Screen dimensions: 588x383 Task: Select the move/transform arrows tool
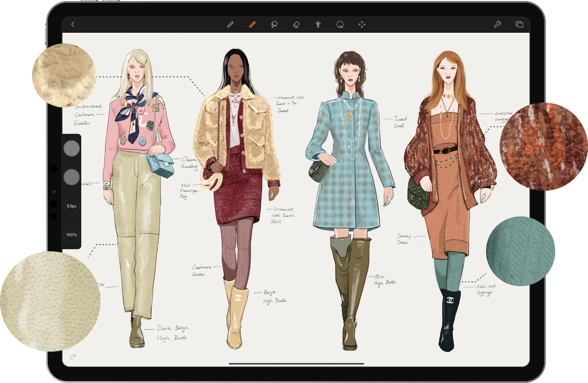[362, 24]
